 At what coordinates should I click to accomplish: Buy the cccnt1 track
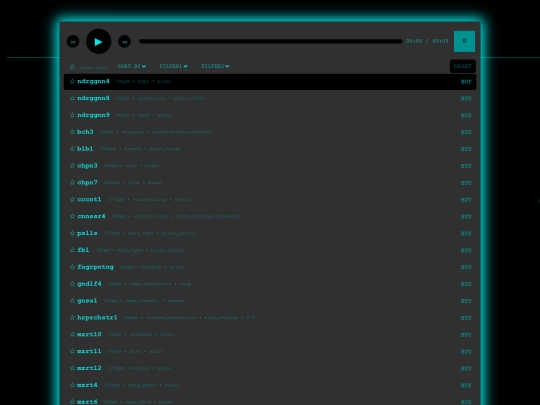[466, 200]
